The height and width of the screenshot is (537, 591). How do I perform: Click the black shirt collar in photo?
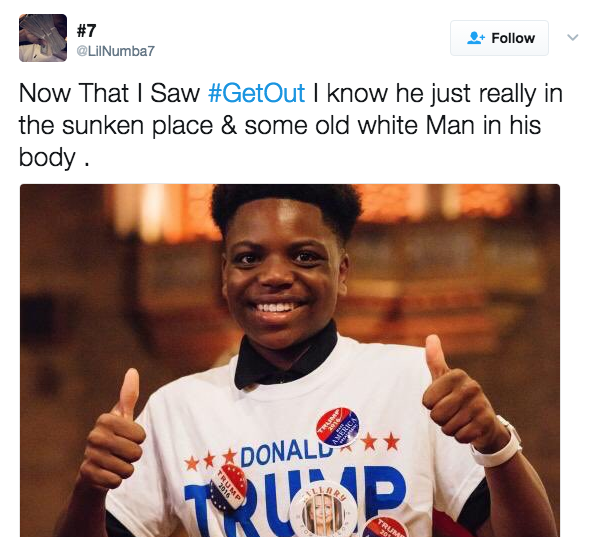286,357
